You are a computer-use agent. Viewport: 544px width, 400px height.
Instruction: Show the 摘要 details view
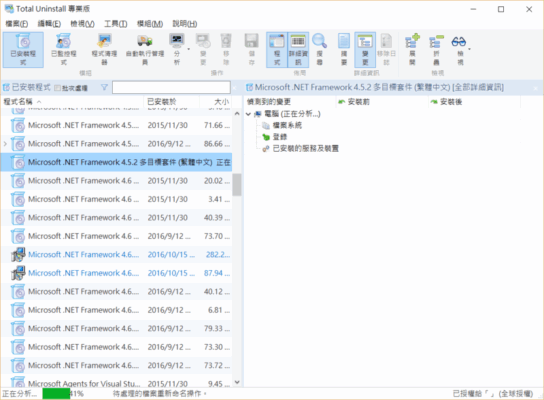[344, 50]
